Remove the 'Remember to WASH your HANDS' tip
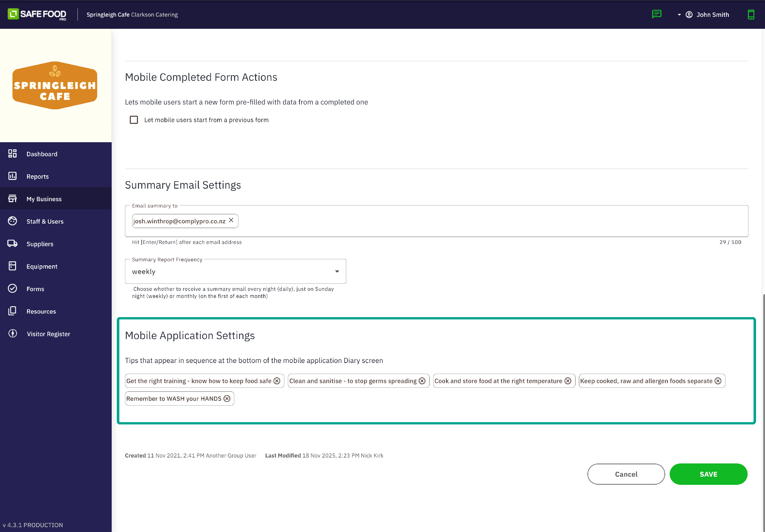The height and width of the screenshot is (532, 765). pos(227,398)
